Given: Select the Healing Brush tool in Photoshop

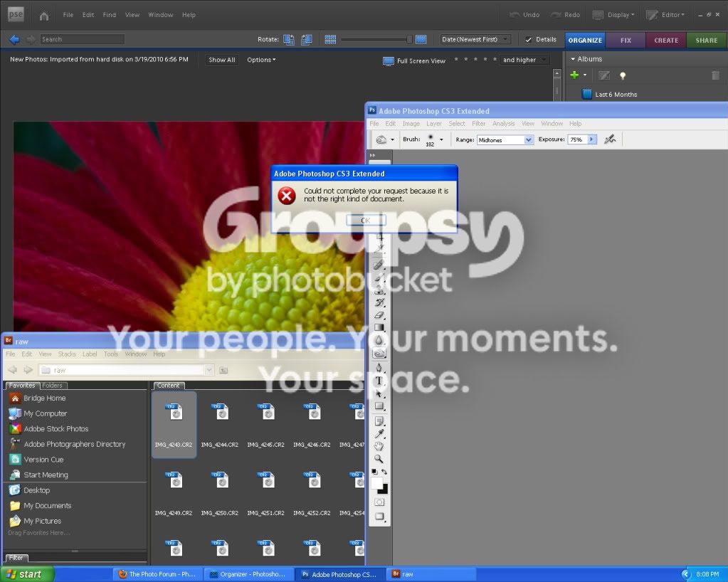Looking at the screenshot, I should (x=379, y=265).
